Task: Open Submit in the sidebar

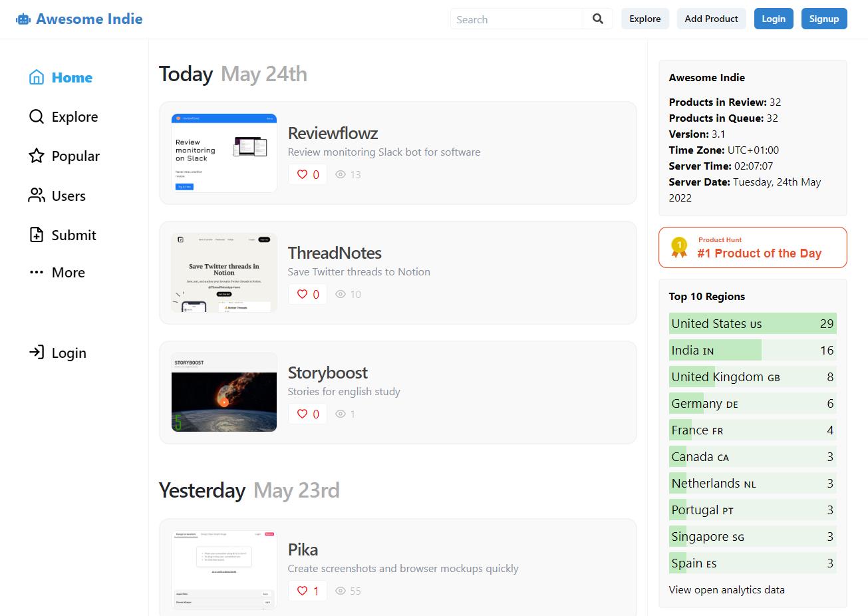Action: coord(63,235)
